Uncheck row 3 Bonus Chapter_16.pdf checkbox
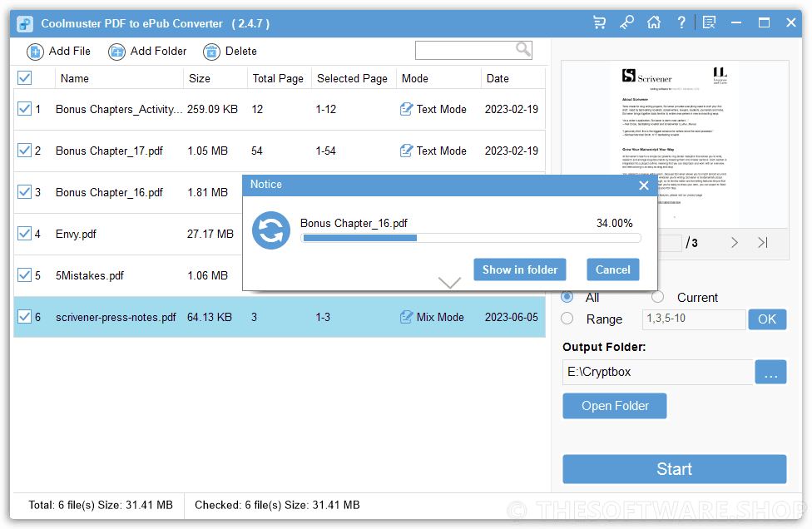Screen dimensions: 812x529 tap(24, 192)
